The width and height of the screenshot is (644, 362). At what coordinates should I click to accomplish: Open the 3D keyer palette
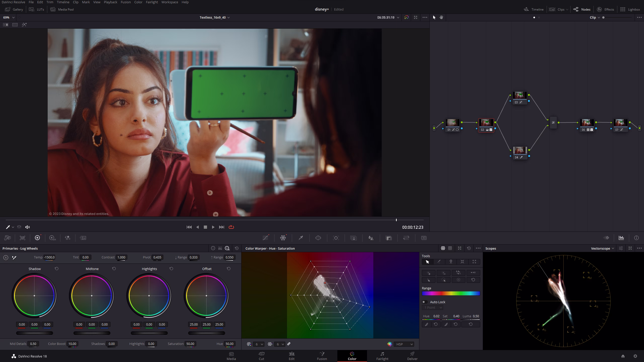click(424, 238)
